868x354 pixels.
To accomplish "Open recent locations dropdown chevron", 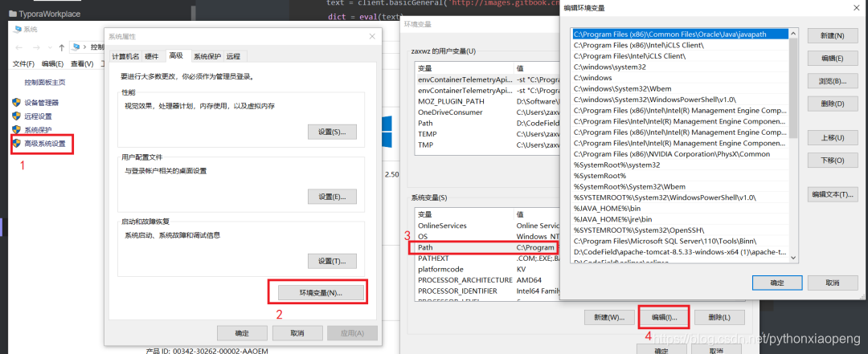I will 50,47.
